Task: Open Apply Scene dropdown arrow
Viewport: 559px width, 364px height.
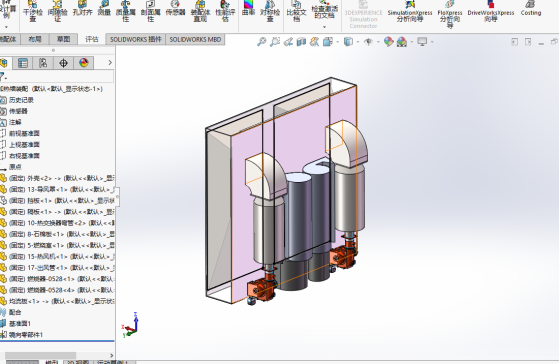Action: (412, 42)
